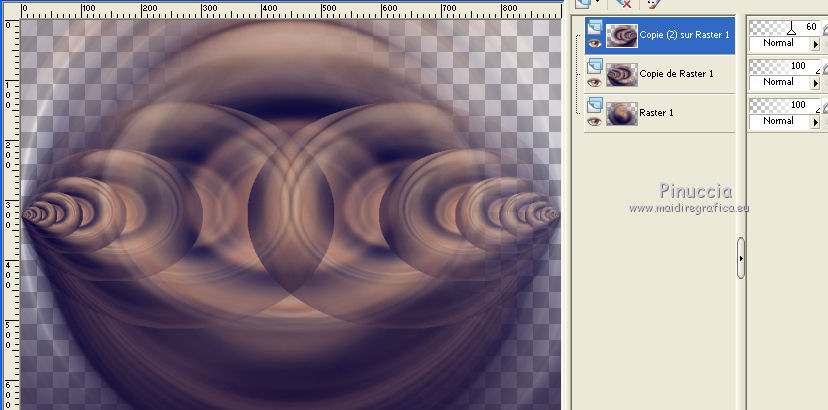Toggle visibility of Copie de Raster 1
The height and width of the screenshot is (410, 828).
pyautogui.click(x=595, y=82)
